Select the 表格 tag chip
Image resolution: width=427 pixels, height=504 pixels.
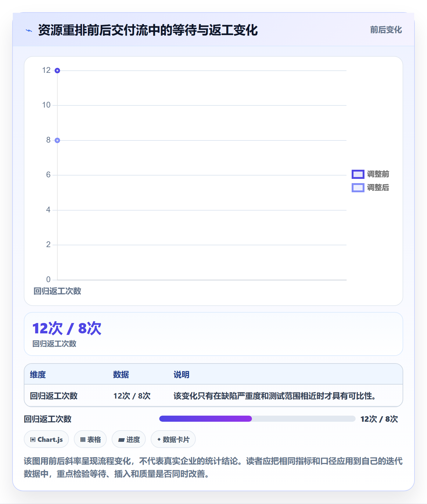[90, 439]
